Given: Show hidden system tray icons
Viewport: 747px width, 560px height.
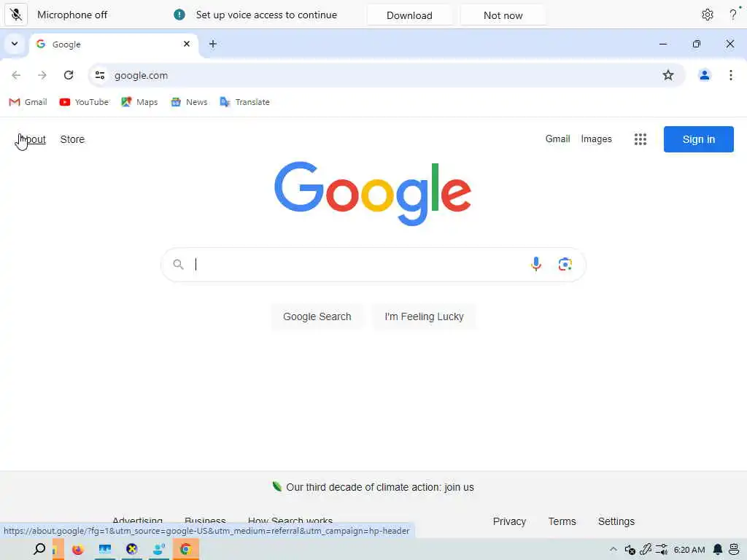Looking at the screenshot, I should coord(613,550).
